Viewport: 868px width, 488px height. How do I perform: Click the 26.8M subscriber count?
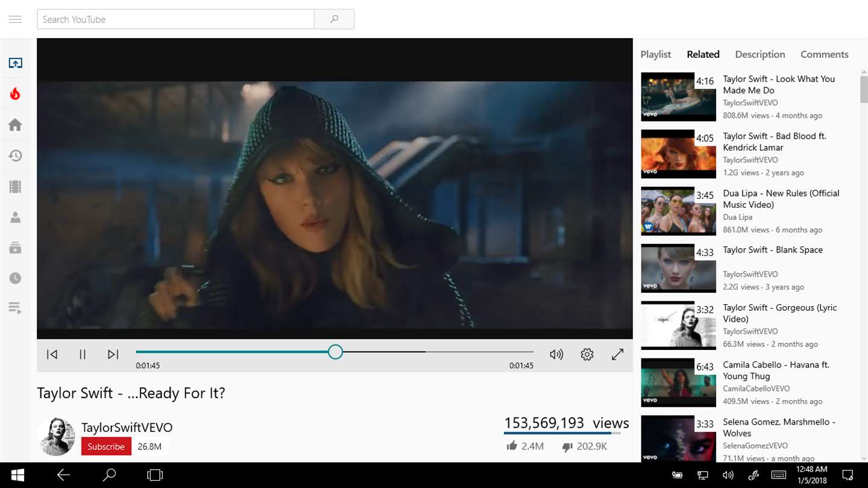[149, 447]
